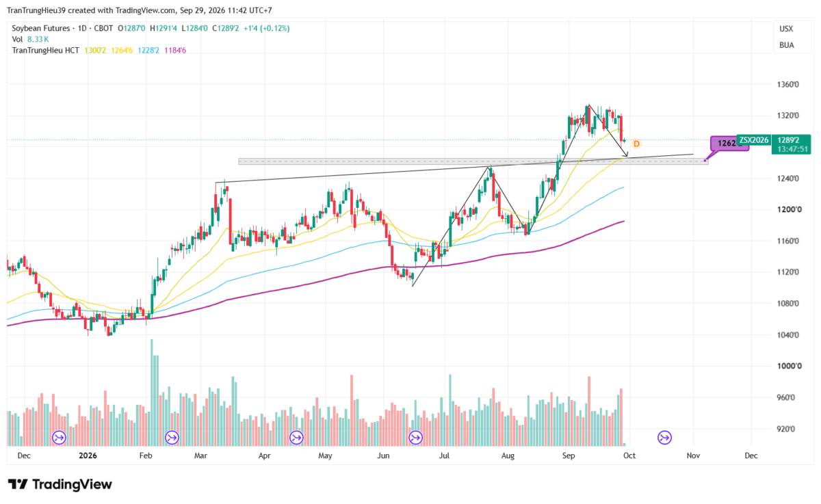Click the open value O1287'0
Image resolution: width=821 pixels, height=504 pixels.
(130, 28)
